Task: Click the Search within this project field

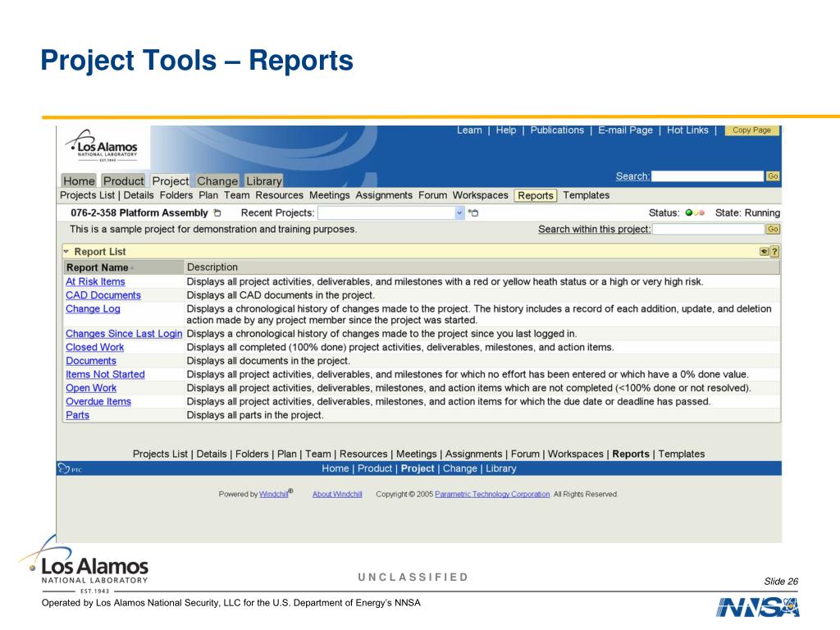Action: 708,230
